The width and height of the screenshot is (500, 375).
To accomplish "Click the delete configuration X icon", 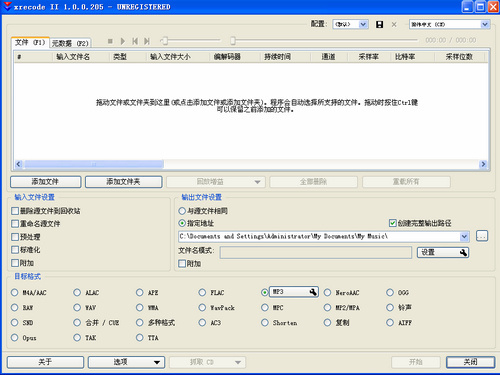I will (394, 24).
